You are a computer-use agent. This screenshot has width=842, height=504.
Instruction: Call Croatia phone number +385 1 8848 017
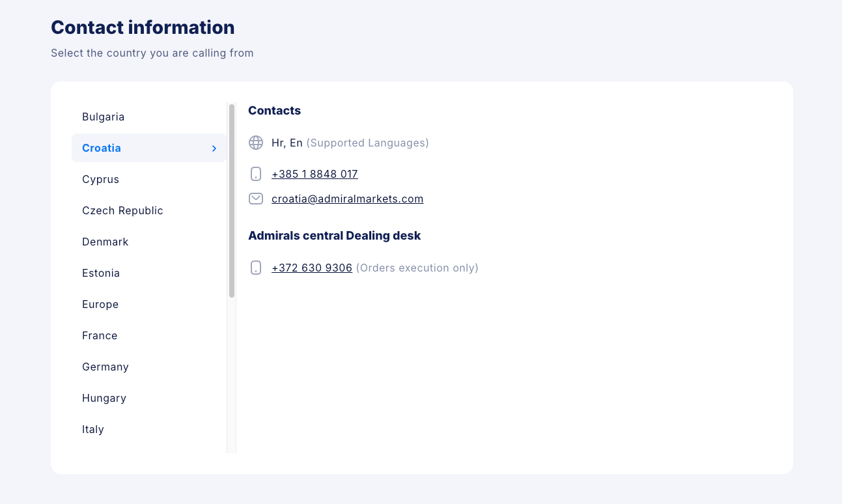pyautogui.click(x=315, y=174)
